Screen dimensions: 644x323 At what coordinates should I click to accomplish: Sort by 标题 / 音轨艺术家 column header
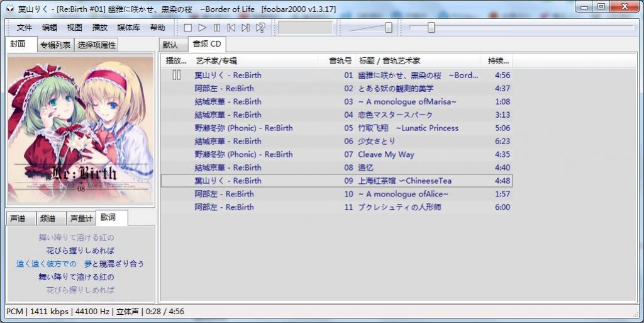click(418, 61)
